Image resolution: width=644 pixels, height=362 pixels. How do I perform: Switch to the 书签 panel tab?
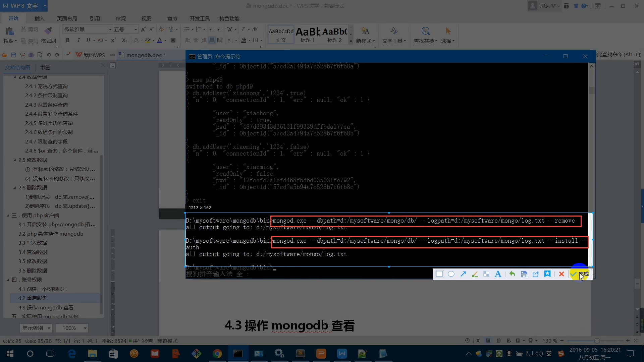45,67
